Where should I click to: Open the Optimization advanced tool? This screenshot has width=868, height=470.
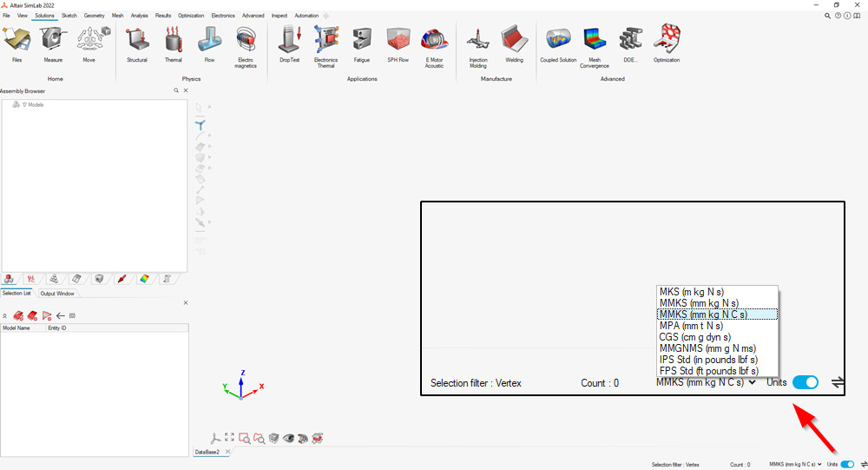click(667, 43)
